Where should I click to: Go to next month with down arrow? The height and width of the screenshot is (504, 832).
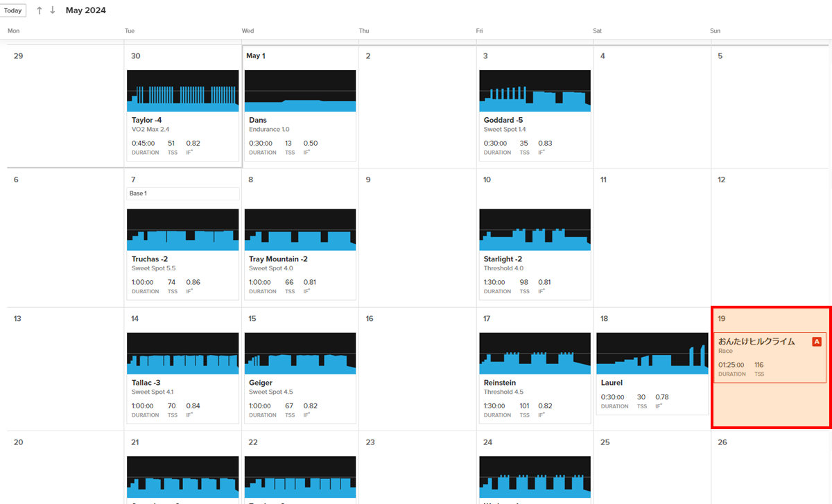[x=53, y=10]
